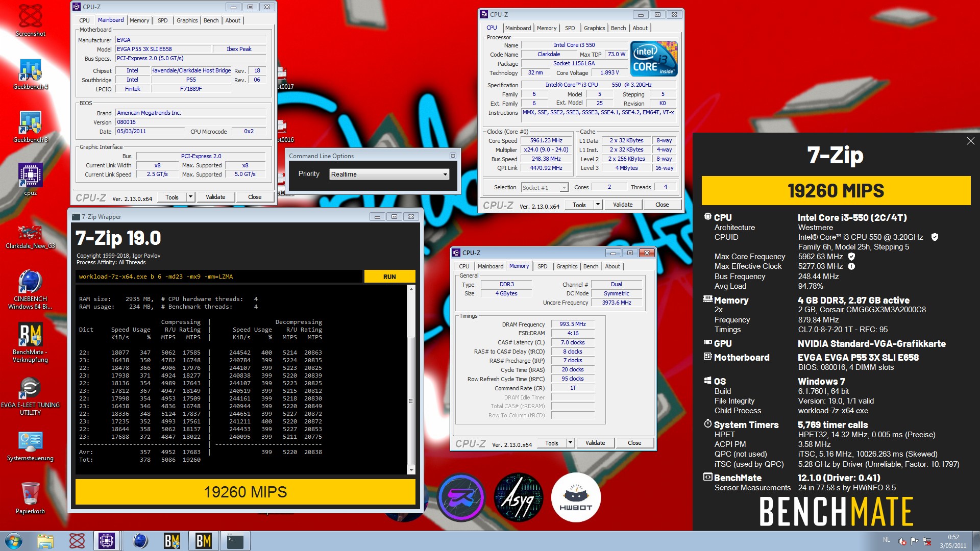
Task: Click the 19260 MIPS yellow result bar in wrapper
Action: (246, 492)
